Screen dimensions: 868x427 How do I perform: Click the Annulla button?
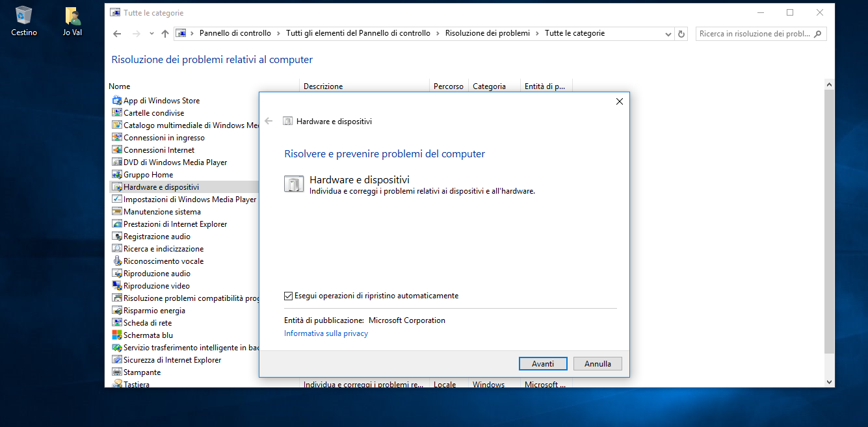598,364
